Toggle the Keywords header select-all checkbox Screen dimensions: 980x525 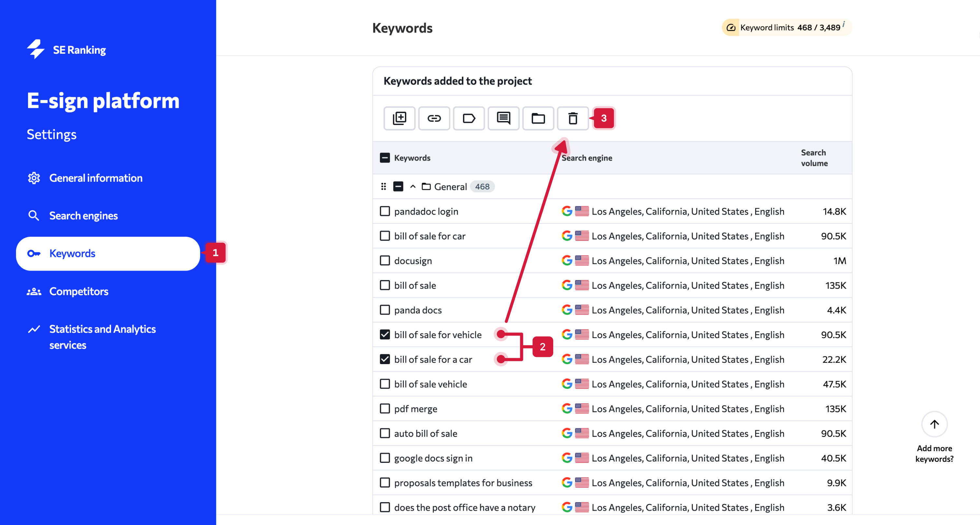click(x=385, y=158)
